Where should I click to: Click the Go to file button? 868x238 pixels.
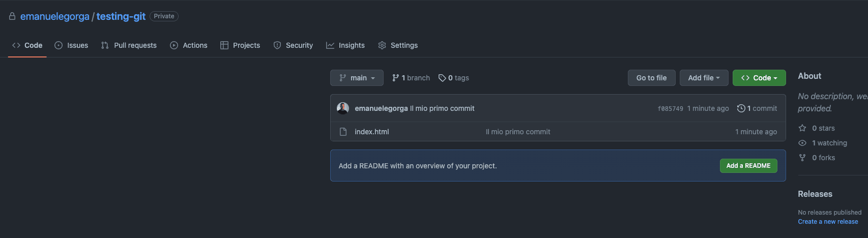(x=651, y=78)
